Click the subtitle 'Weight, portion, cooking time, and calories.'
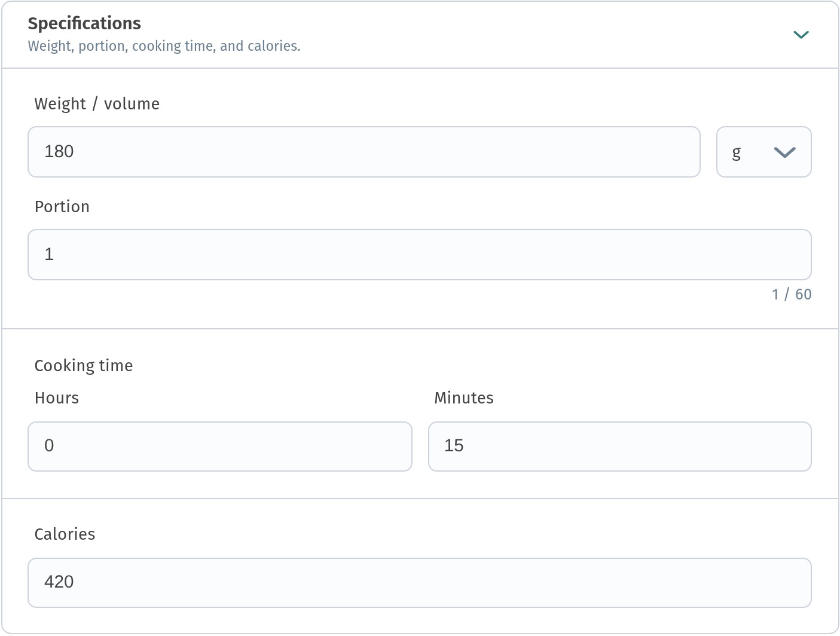 (164, 46)
